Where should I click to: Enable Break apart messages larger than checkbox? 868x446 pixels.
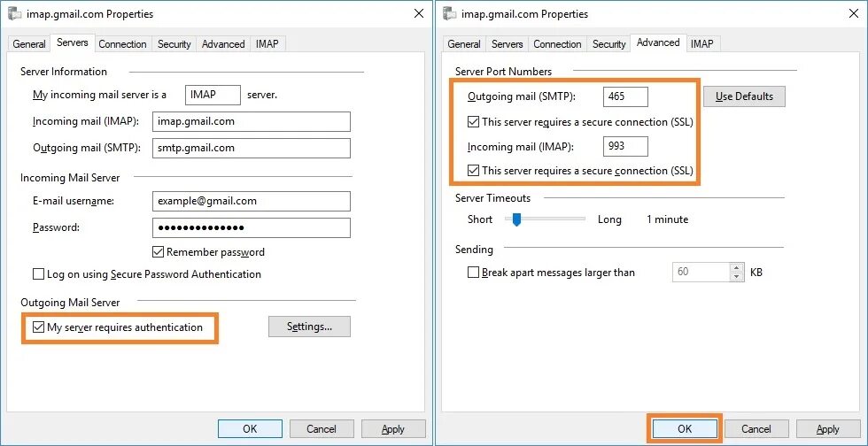(x=473, y=273)
